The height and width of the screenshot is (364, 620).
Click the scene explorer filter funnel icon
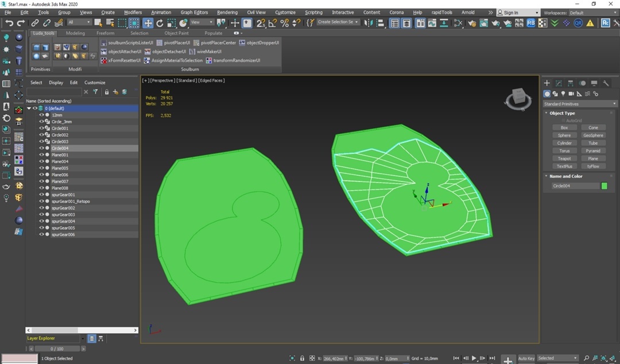[95, 92]
